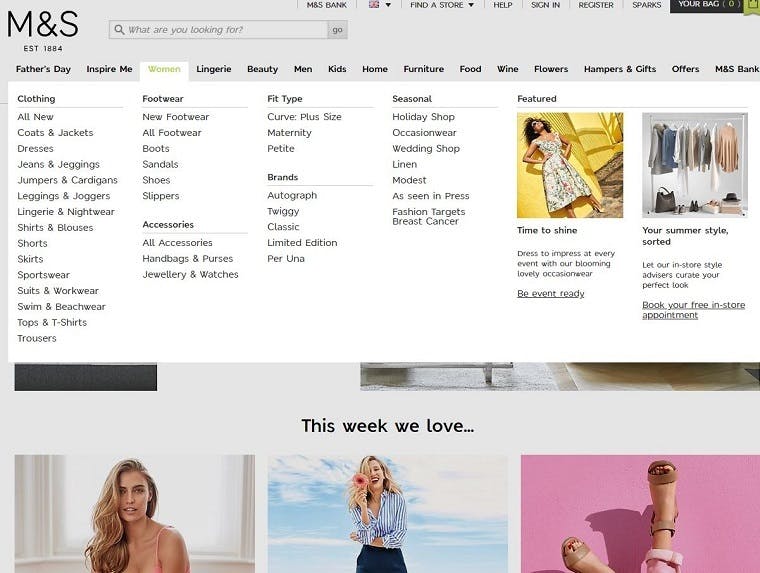The height and width of the screenshot is (573, 760).
Task: Open the country selector dropdown arrow
Action: click(387, 5)
